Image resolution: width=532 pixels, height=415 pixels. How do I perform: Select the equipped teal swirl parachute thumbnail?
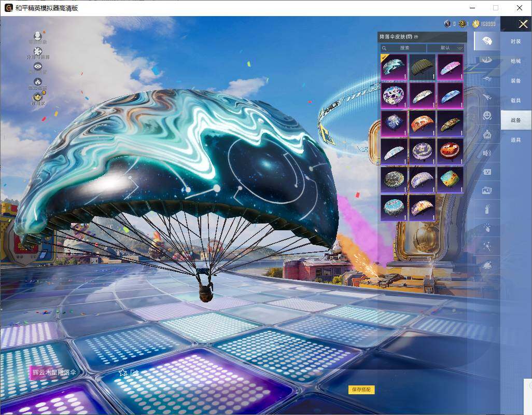394,67
